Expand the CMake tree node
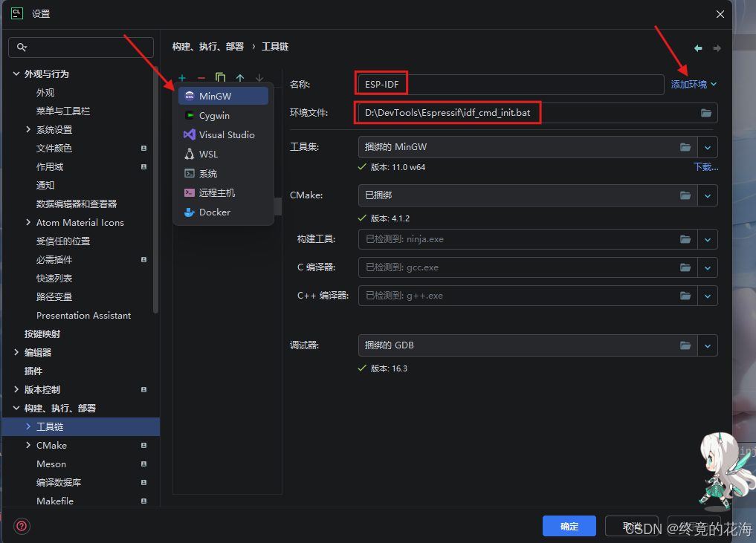Screen dimensions: 756x543 pyautogui.click(x=28, y=445)
